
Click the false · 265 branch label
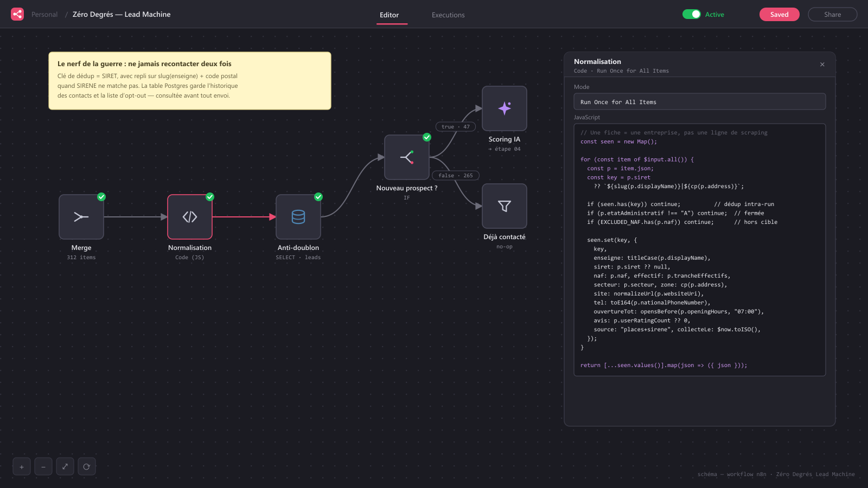[456, 176]
